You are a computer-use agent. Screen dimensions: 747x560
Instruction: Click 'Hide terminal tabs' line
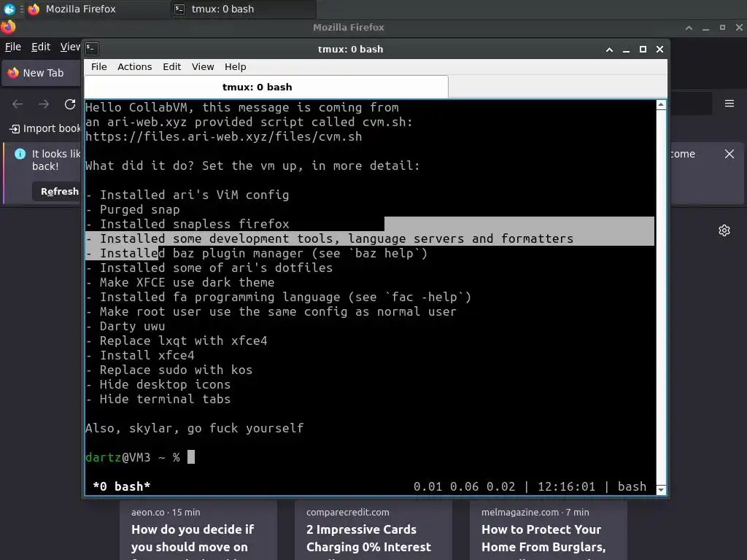pos(158,399)
